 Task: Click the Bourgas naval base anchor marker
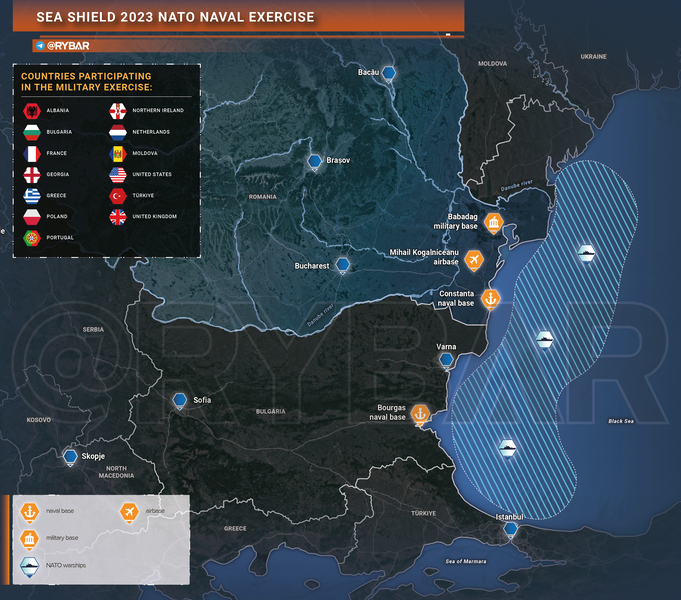click(x=421, y=412)
